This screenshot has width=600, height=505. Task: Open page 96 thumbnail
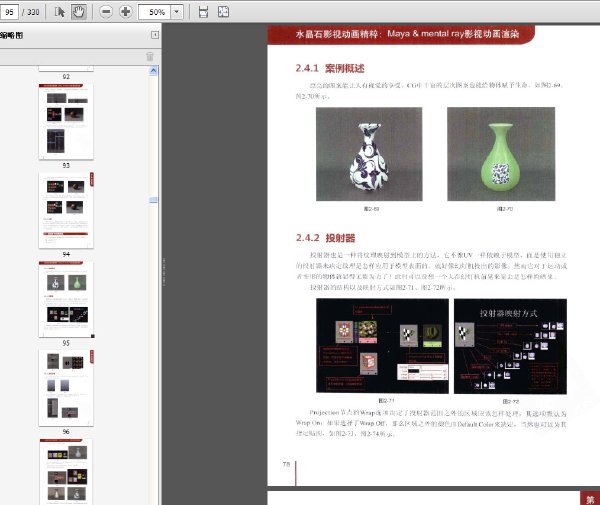66,388
